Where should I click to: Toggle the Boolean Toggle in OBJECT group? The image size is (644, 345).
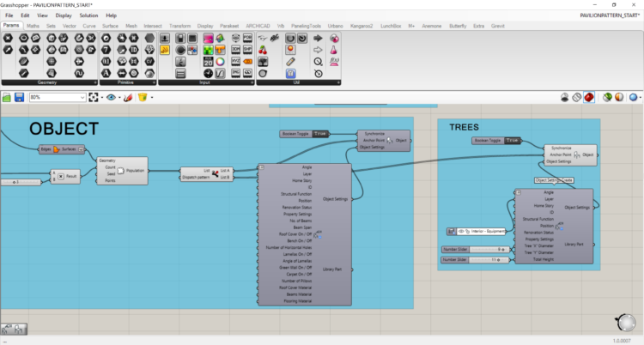305,134
